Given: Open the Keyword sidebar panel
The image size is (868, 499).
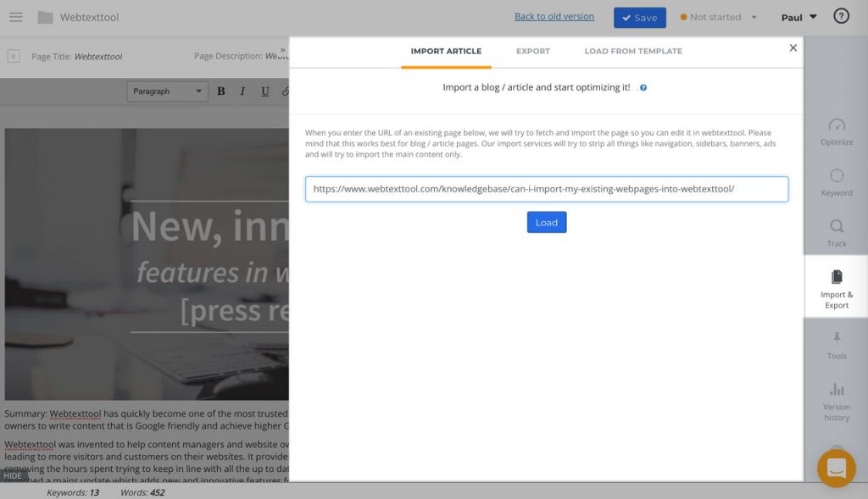Looking at the screenshot, I should (837, 182).
